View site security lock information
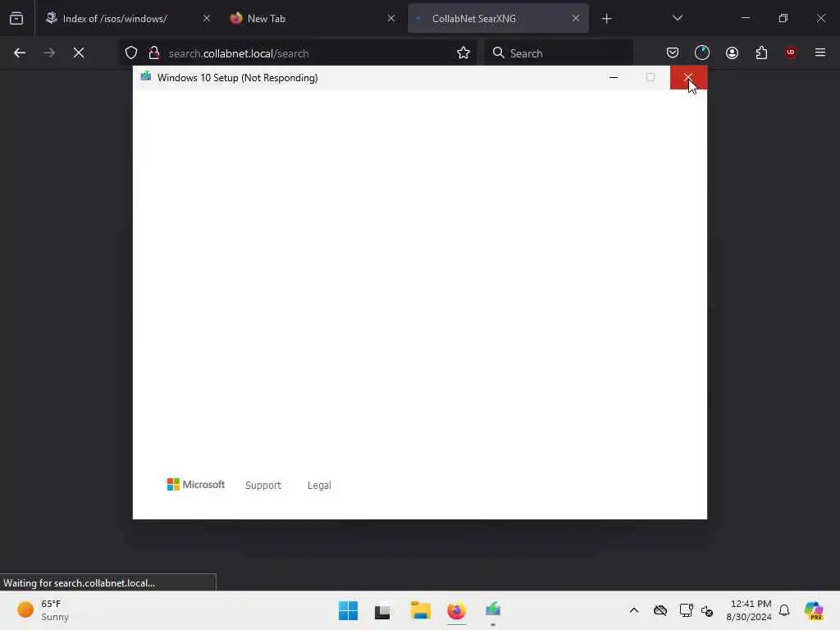 coord(154,53)
